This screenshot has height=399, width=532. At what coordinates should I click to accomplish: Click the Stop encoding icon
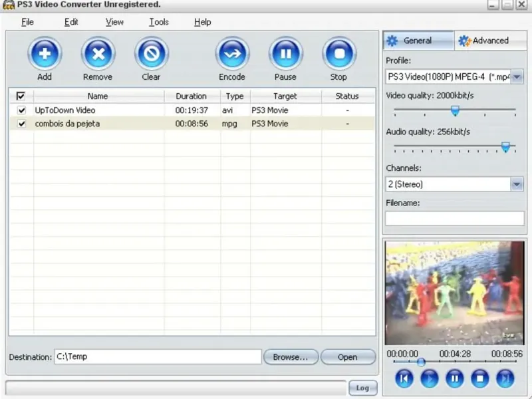(339, 54)
